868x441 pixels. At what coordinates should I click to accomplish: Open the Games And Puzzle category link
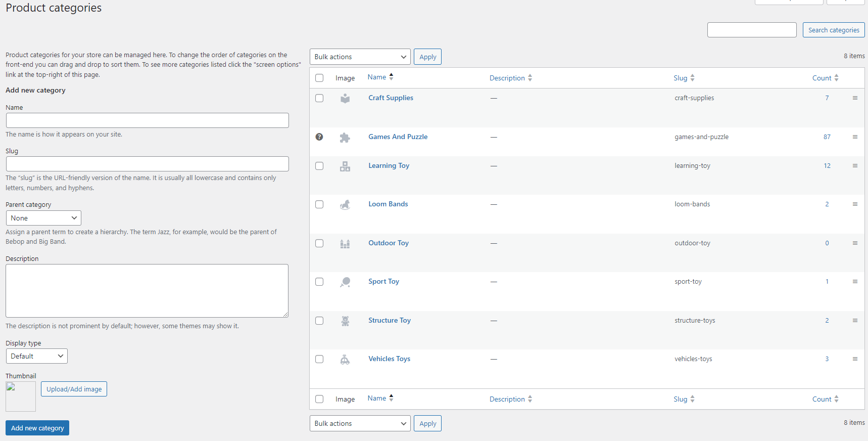tap(398, 137)
